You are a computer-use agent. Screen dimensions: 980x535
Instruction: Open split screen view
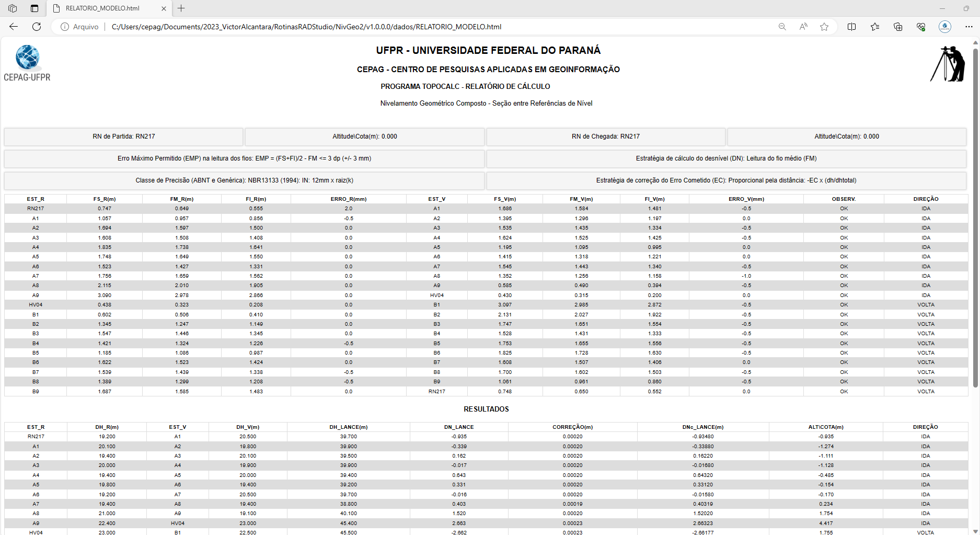(x=851, y=27)
